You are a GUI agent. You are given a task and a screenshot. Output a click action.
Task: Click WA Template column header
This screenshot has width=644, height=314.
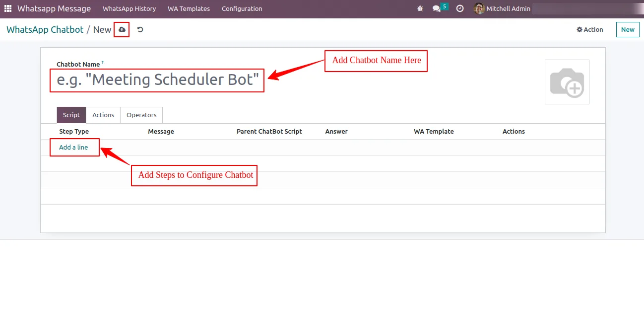[x=434, y=132]
